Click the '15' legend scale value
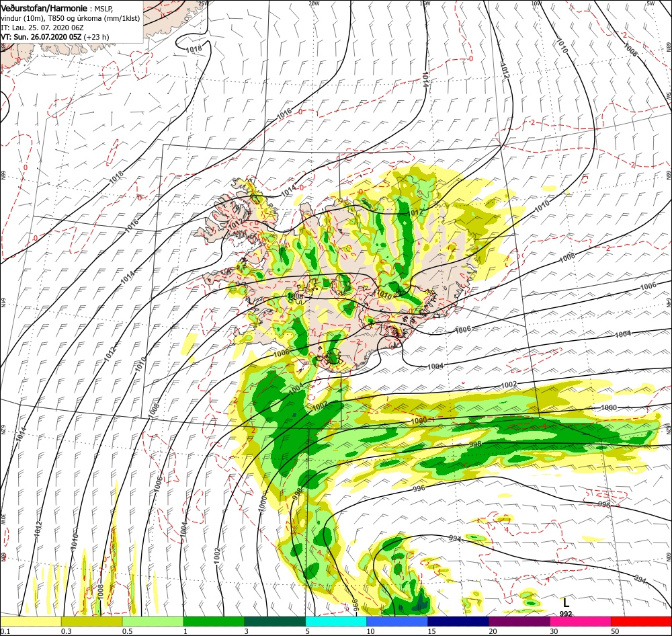 coord(431,631)
